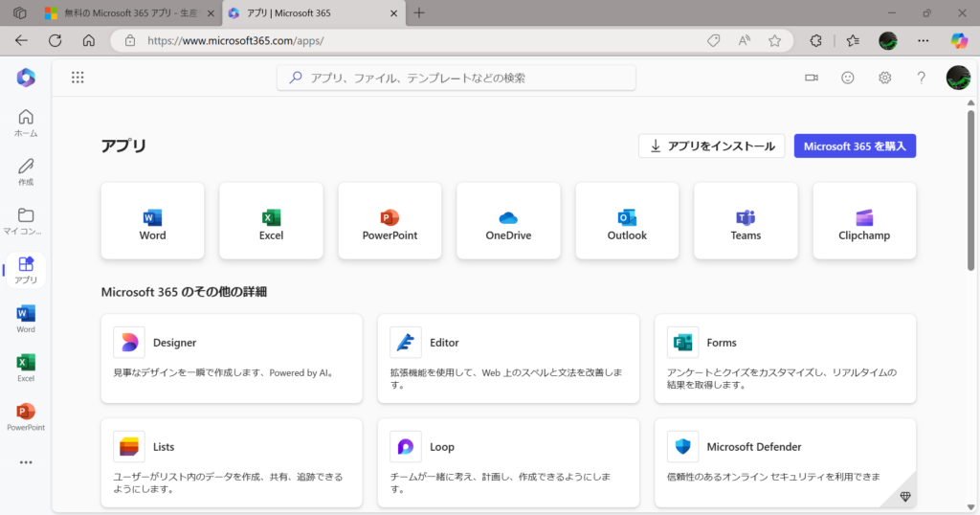This screenshot has height=515, width=980.
Task: Click the diamond premium icon
Action: [x=905, y=496]
